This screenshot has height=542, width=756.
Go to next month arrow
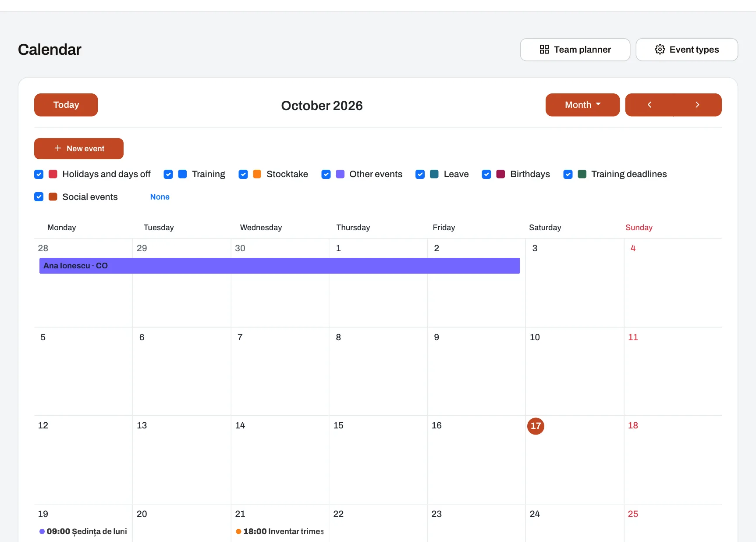pos(697,105)
